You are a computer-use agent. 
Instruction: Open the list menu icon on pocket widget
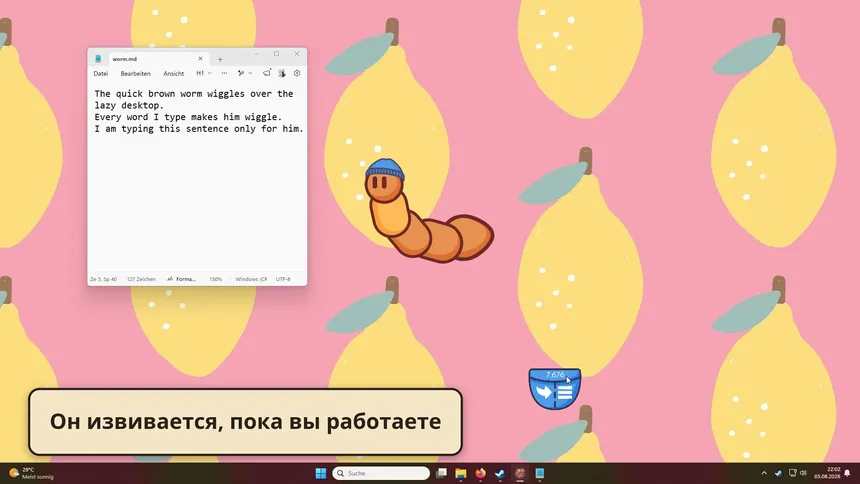click(565, 392)
